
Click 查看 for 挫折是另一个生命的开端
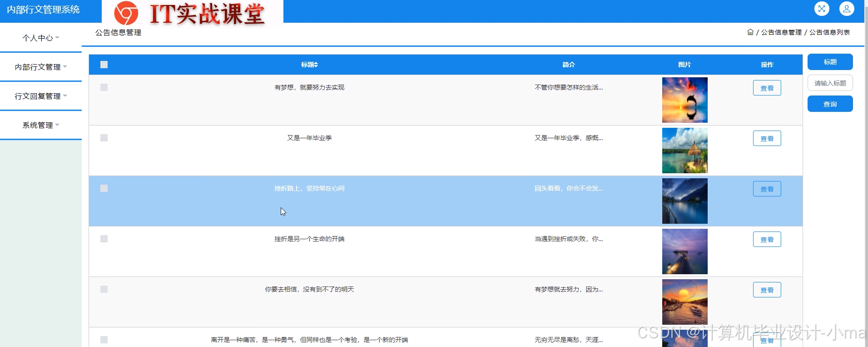pyautogui.click(x=767, y=239)
